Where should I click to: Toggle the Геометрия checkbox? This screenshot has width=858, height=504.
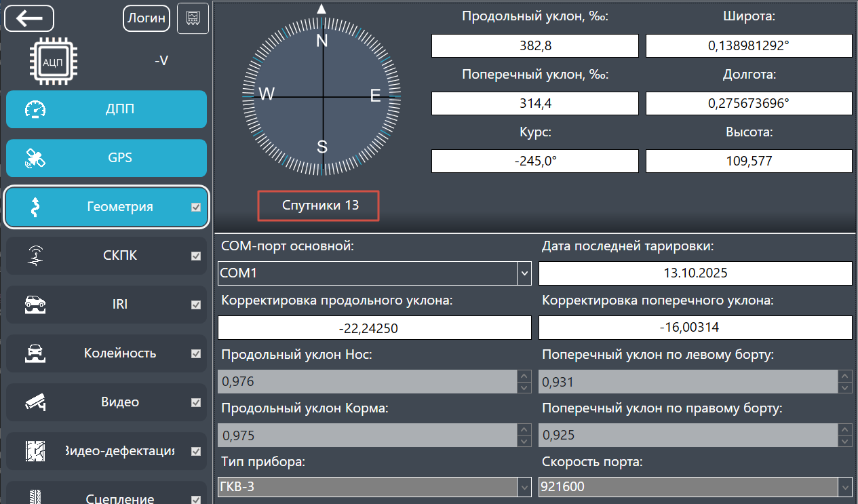(196, 207)
